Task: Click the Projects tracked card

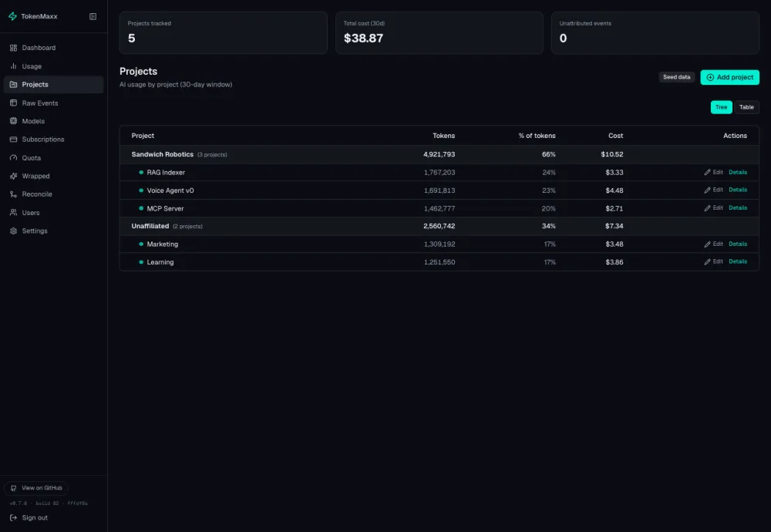Action: (x=224, y=33)
